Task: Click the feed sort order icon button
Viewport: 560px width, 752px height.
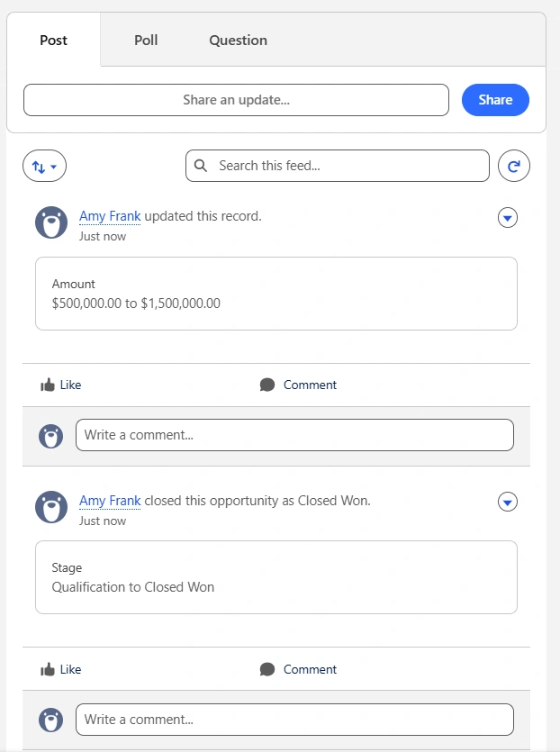Action: [x=44, y=167]
